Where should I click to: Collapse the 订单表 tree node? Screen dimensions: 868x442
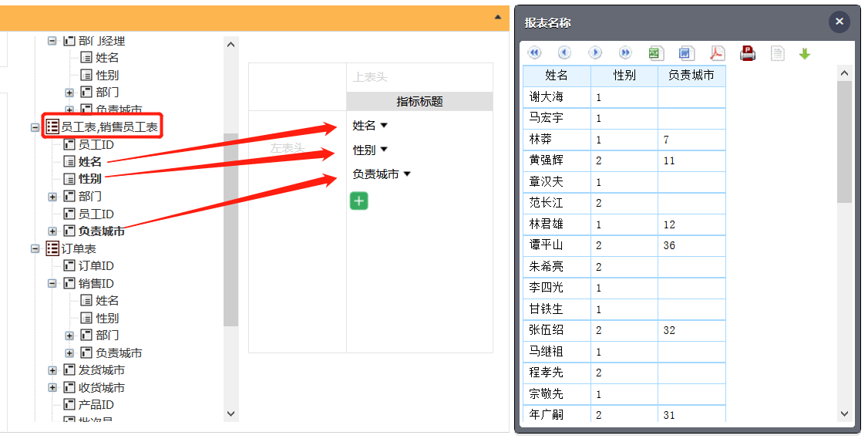(35, 248)
